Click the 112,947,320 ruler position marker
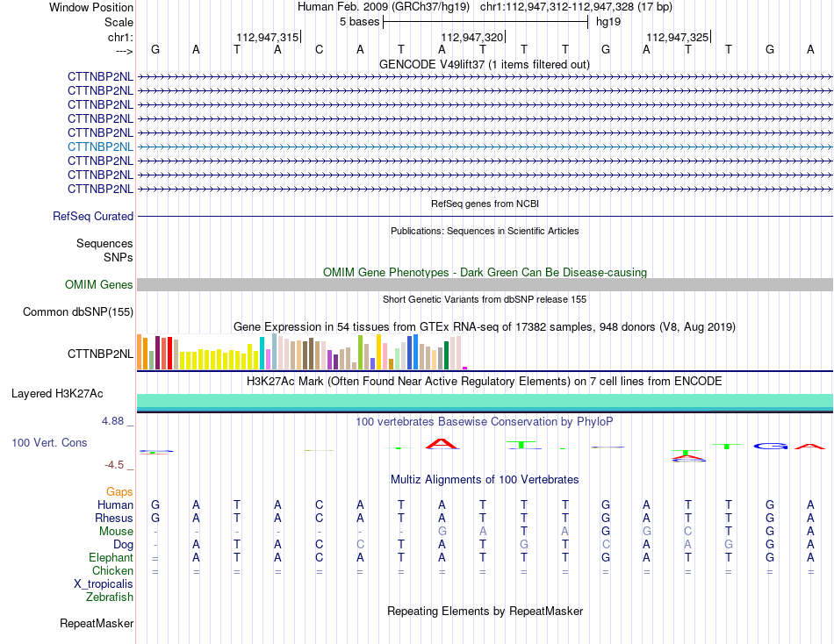The width and height of the screenshot is (834, 644). pyautogui.click(x=471, y=37)
